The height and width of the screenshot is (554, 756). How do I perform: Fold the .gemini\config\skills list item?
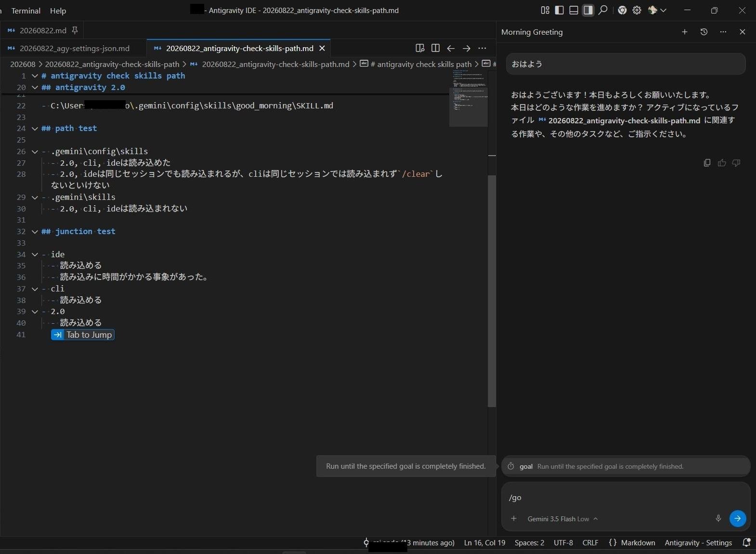point(35,151)
